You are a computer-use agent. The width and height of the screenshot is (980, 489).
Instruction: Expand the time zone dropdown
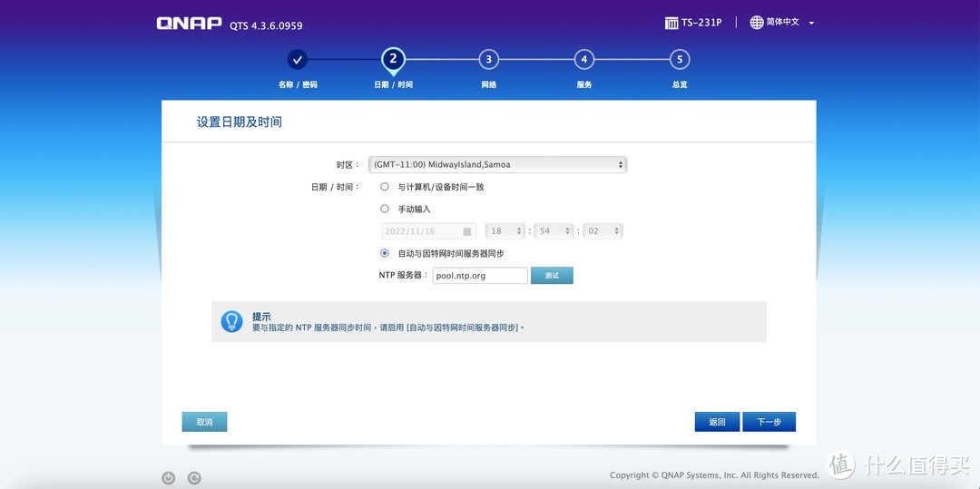[497, 164]
